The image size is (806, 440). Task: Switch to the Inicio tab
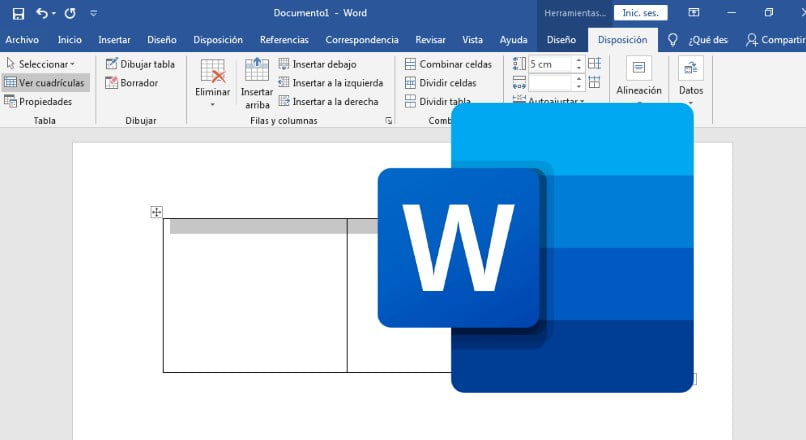click(69, 40)
